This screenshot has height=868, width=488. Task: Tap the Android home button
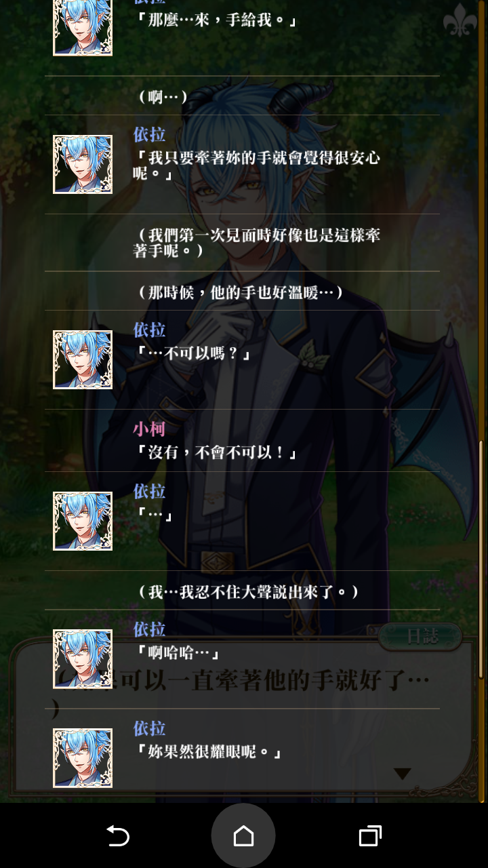pos(243,836)
